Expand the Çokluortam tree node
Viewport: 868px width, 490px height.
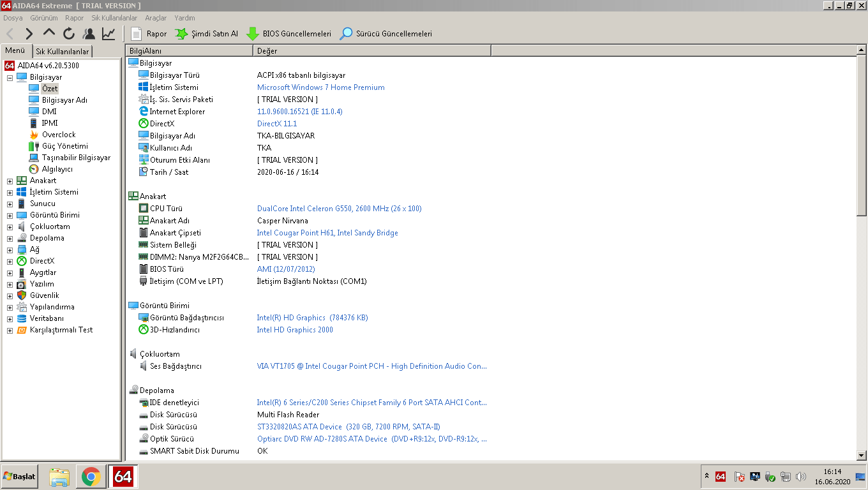coord(10,227)
